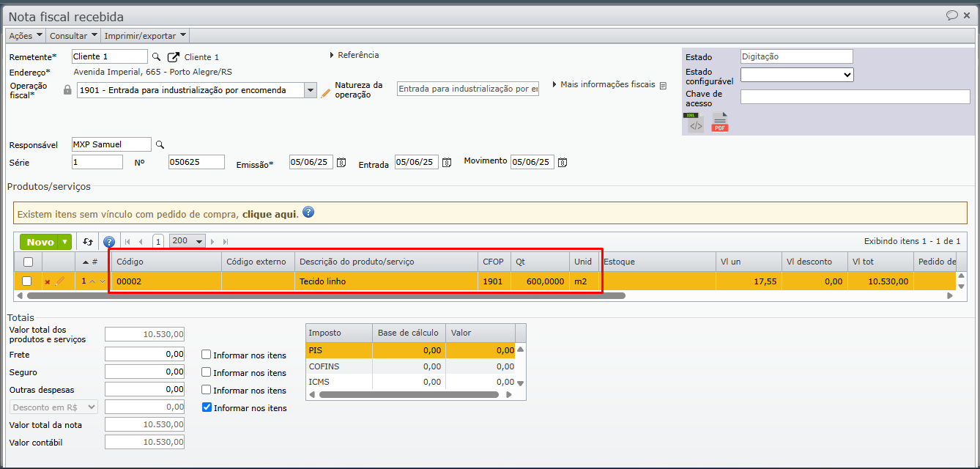Image resolution: width=980 pixels, height=469 pixels.
Task: Edit Natureza da operação pencil icon
Action: (326, 93)
